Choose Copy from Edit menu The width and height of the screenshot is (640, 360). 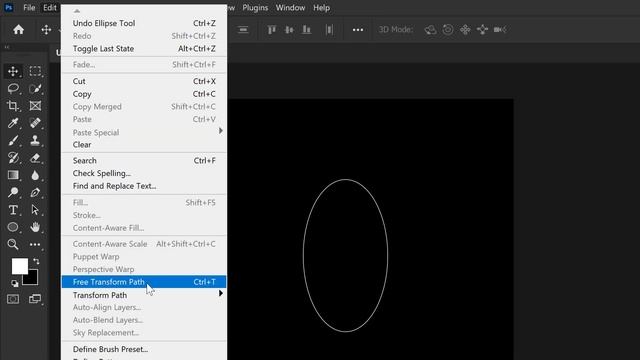tap(144, 94)
